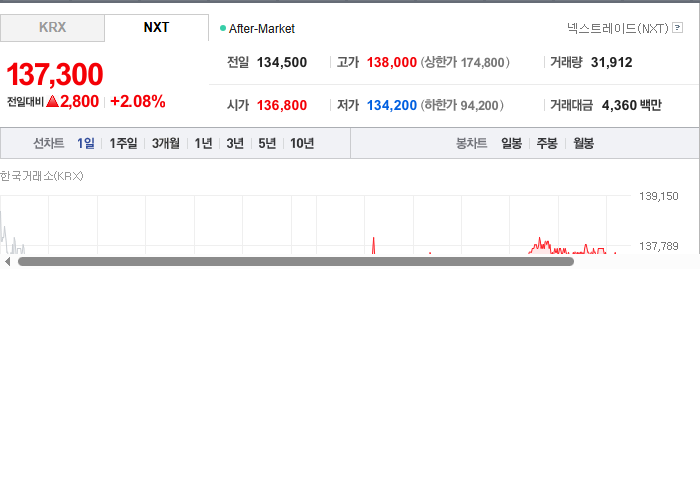Click the open price 136,800
The image size is (700, 490).
click(282, 105)
